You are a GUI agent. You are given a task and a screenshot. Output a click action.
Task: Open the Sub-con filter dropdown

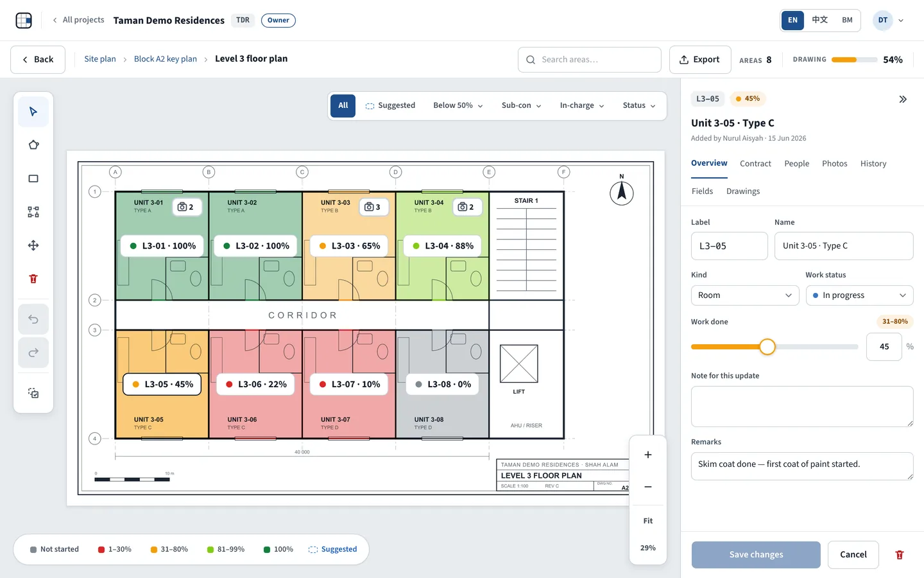tap(521, 105)
